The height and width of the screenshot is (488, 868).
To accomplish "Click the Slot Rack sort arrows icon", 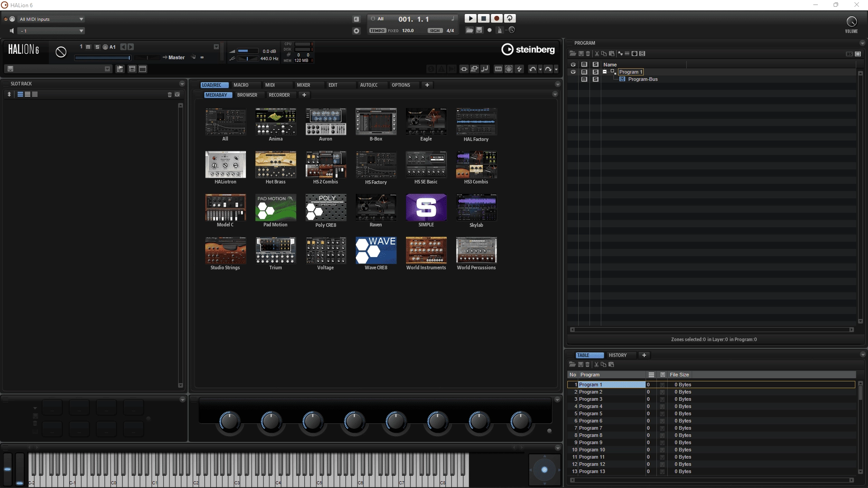I will point(9,94).
